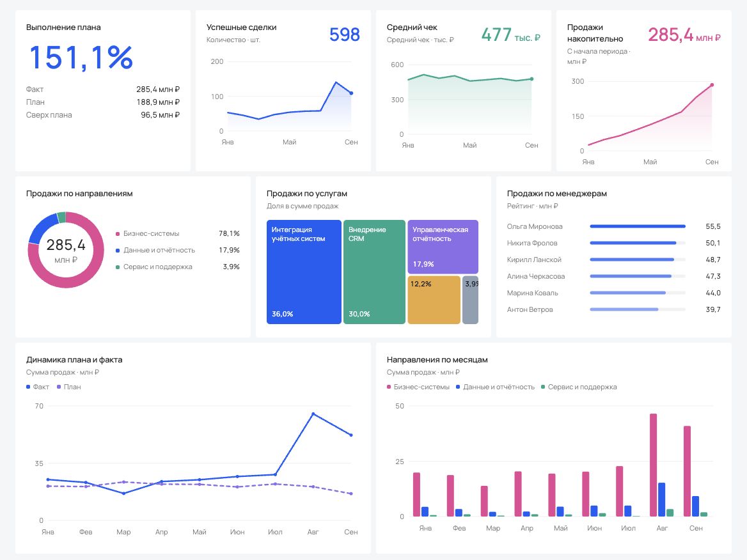Click the pink 285,4 млн ₽ cumulative sales value

click(x=684, y=35)
